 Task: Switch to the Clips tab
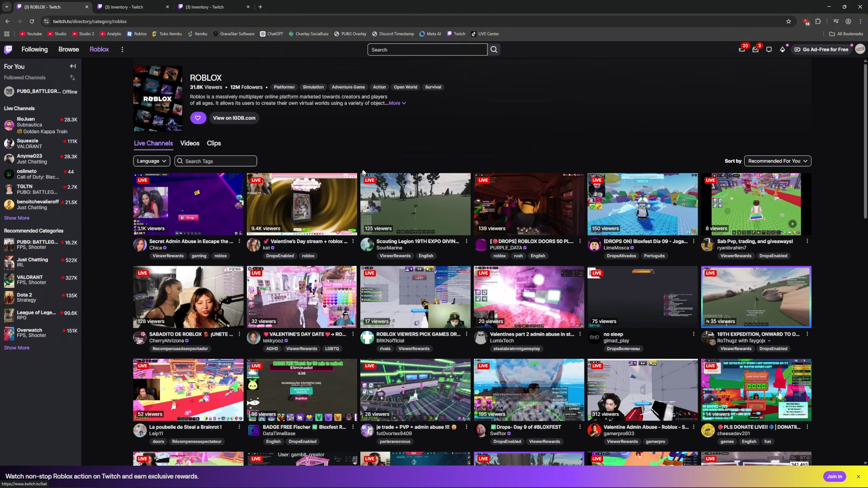[x=214, y=143]
